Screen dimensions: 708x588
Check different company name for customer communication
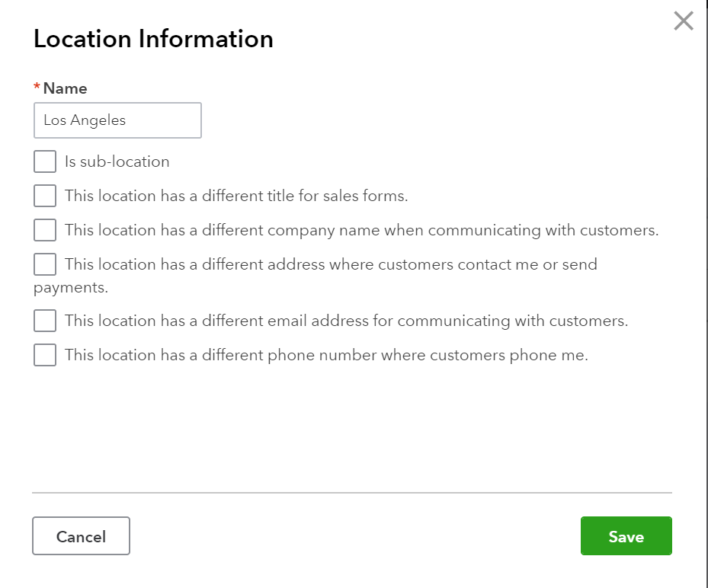pyautogui.click(x=44, y=229)
